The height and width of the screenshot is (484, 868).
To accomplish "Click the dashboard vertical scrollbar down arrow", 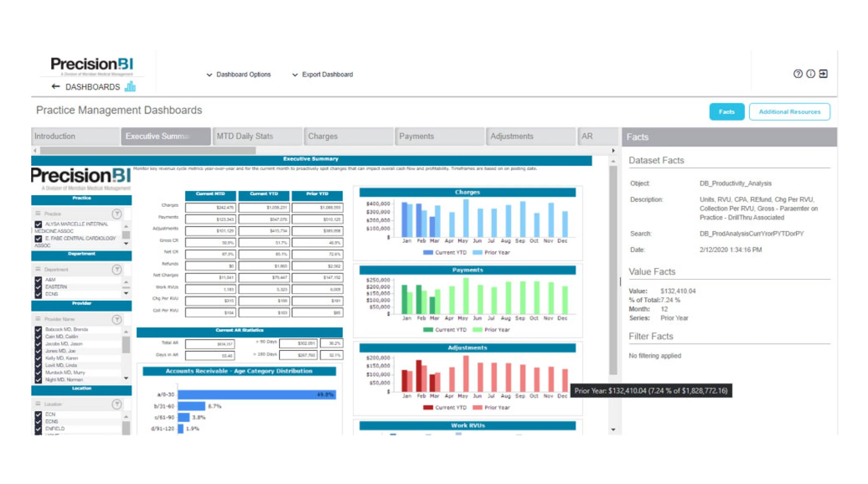I will pyautogui.click(x=613, y=430).
